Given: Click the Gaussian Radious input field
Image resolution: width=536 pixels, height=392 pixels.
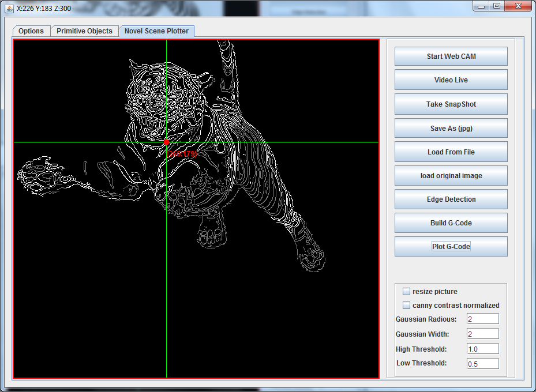Looking at the screenshot, I should (x=483, y=319).
